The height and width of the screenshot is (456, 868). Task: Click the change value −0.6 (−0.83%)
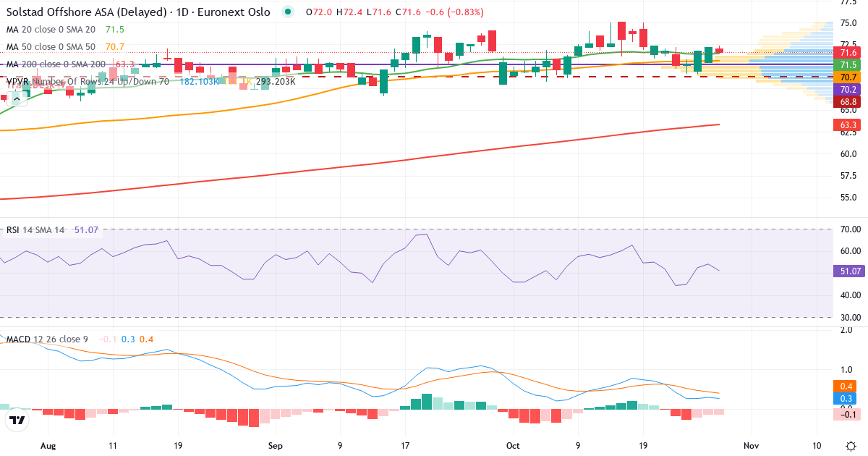pos(454,12)
